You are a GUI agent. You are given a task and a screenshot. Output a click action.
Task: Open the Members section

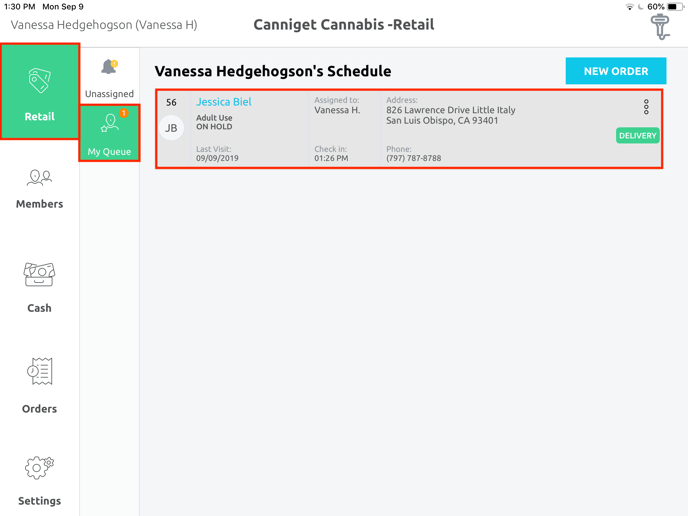click(39, 190)
